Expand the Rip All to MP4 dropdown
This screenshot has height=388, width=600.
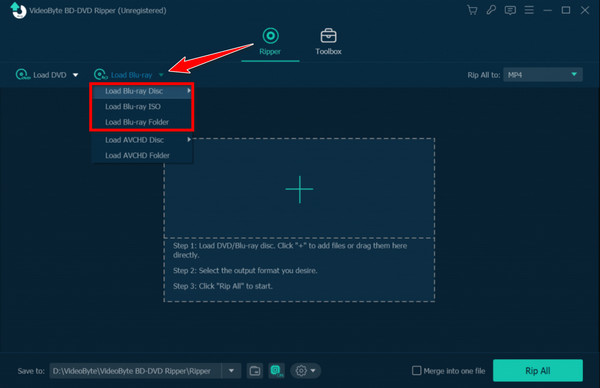543,75
